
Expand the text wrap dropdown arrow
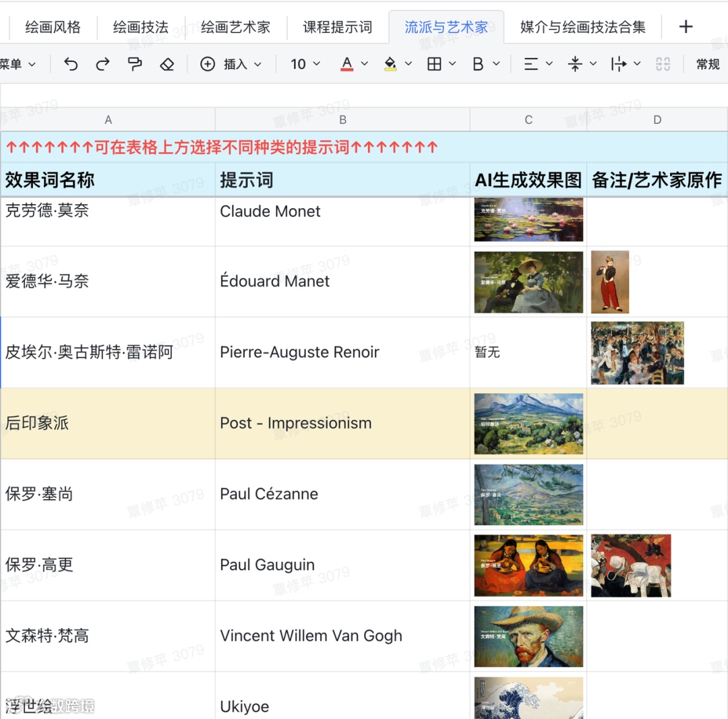pos(637,63)
